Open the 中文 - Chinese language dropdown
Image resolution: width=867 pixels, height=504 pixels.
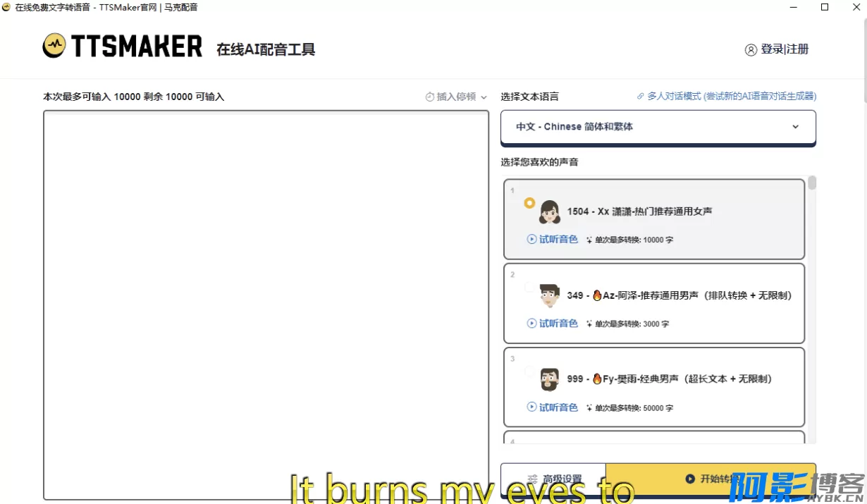[658, 127]
